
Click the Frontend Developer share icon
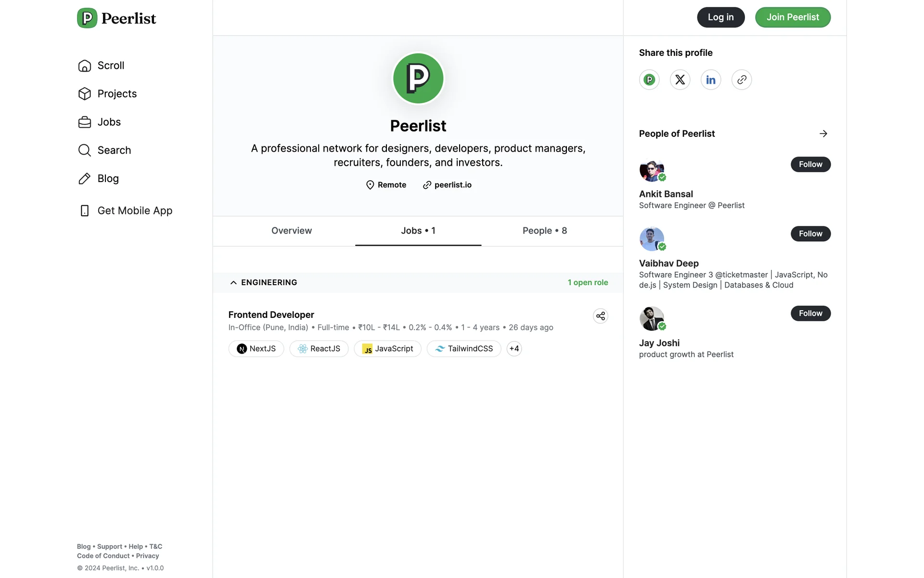point(600,316)
